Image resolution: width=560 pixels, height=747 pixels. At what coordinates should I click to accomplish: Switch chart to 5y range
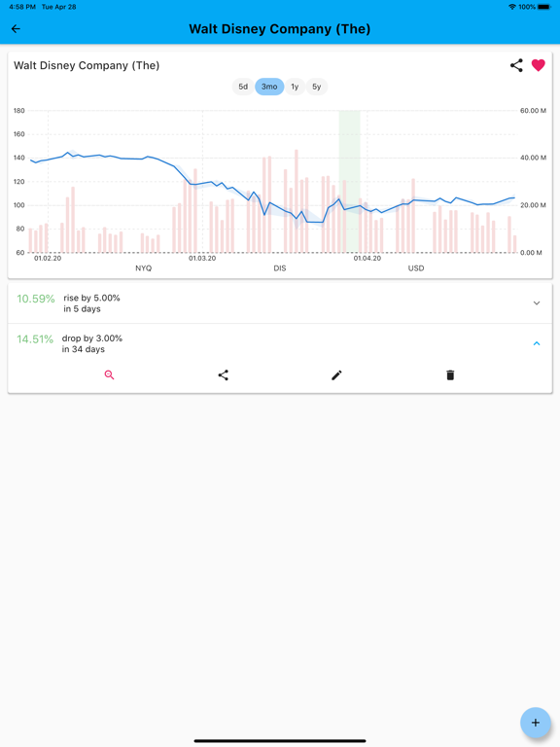coord(317,87)
